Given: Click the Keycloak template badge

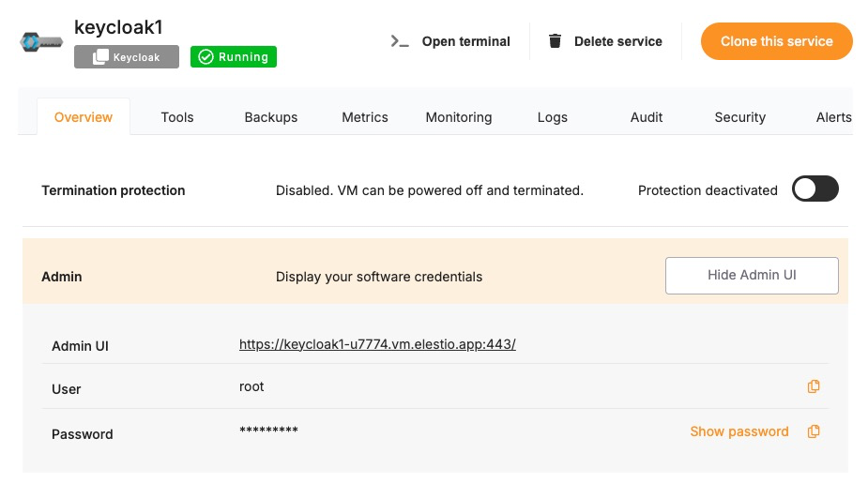Looking at the screenshot, I should coord(127,57).
